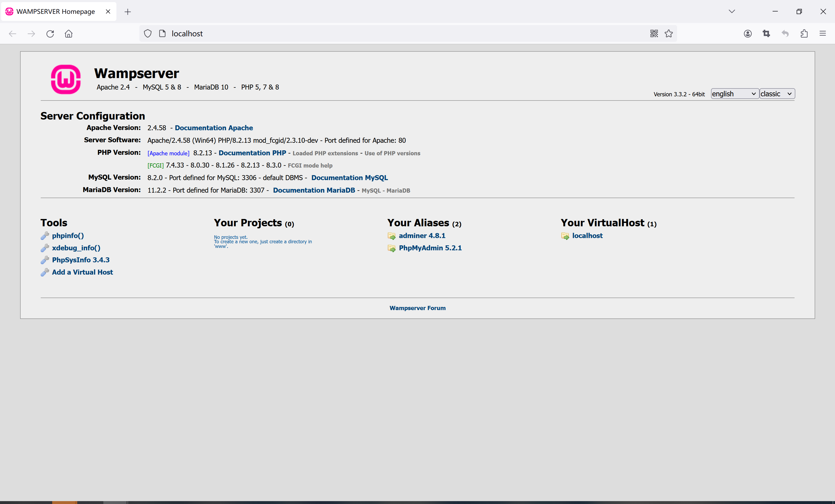
Task: Click the wrench icon beside Add a Virtual Host
Action: [x=45, y=272]
